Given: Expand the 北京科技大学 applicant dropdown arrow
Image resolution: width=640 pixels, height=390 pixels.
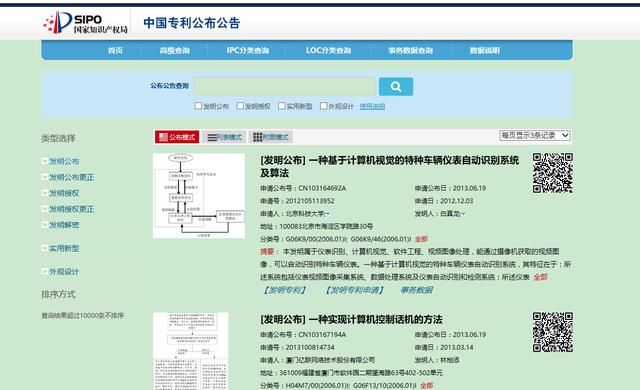Looking at the screenshot, I should pos(328,214).
